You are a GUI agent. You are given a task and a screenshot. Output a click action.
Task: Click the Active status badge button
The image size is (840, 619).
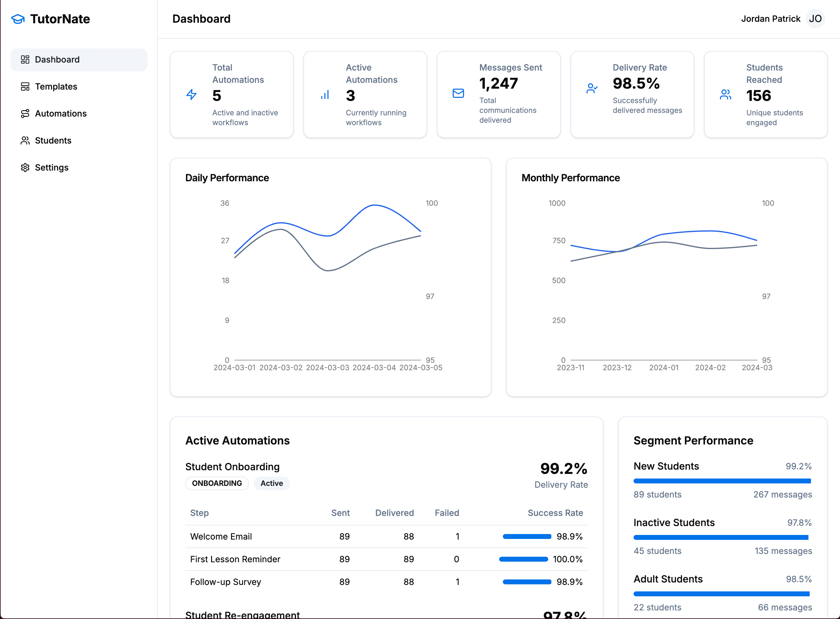[272, 483]
